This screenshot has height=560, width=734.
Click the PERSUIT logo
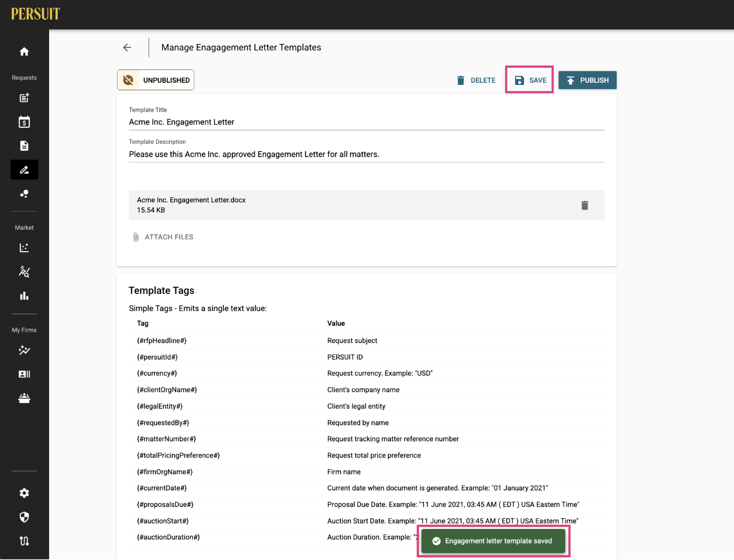[x=36, y=14]
